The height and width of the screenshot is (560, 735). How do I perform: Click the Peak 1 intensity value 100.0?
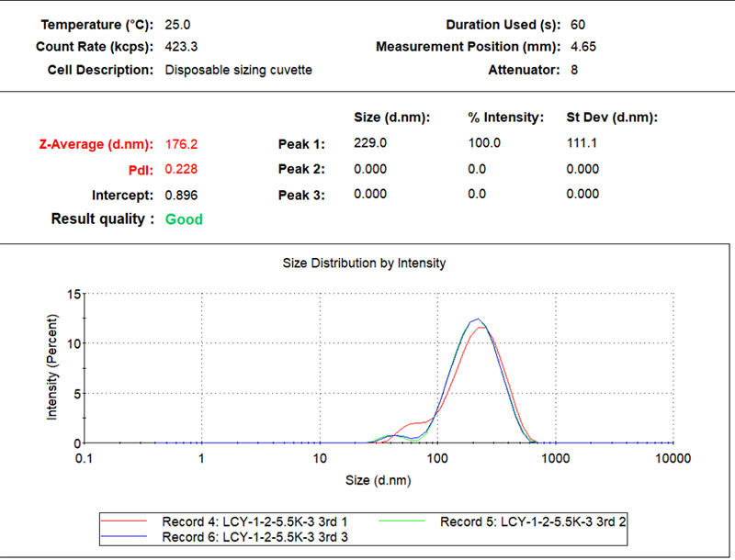484,143
